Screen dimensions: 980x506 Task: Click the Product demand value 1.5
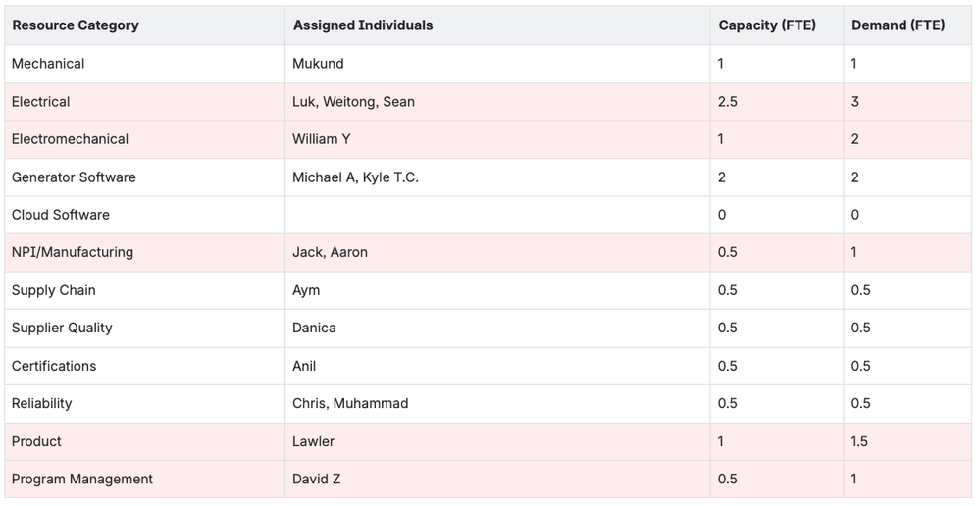pyautogui.click(x=859, y=441)
